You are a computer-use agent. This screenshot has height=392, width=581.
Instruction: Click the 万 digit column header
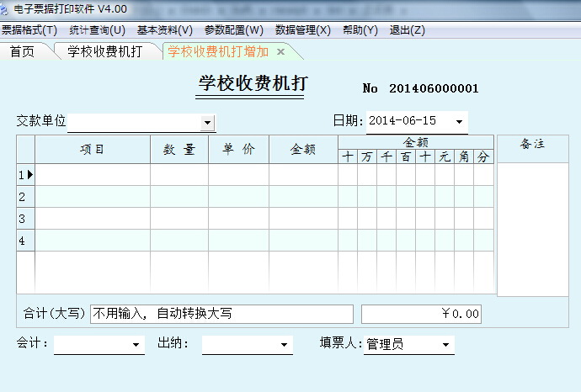(367, 156)
